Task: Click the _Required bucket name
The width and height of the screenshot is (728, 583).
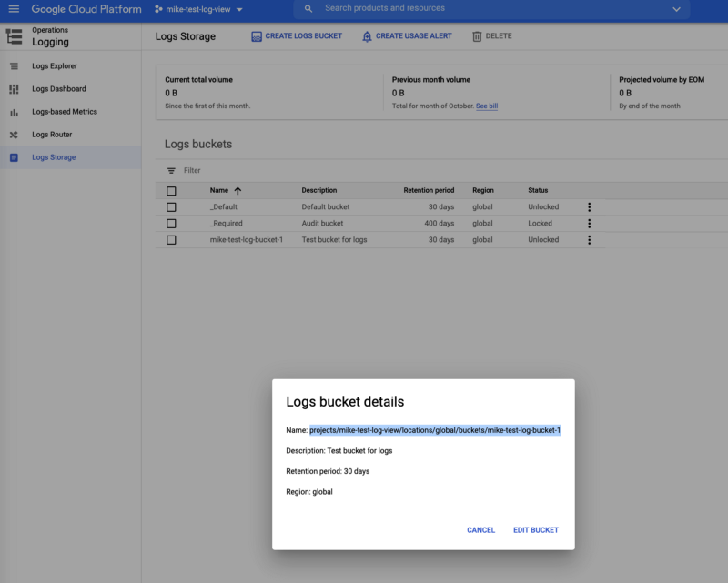Action: pos(226,223)
